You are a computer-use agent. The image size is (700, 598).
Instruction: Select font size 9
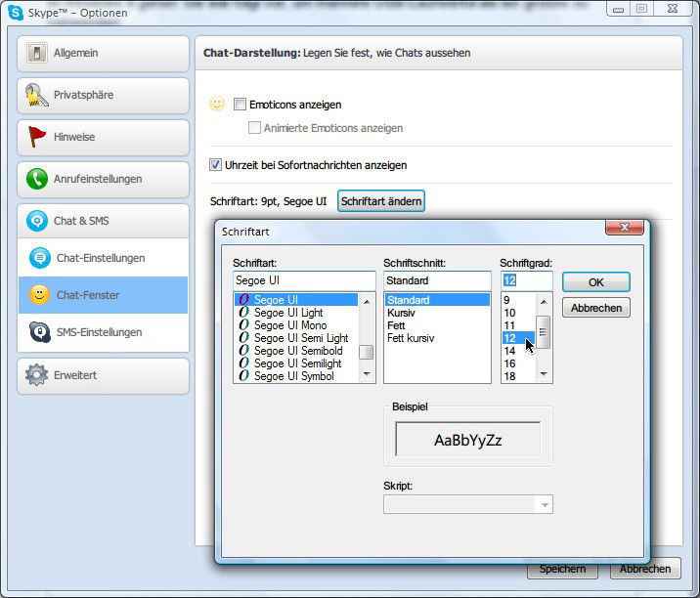click(x=519, y=300)
